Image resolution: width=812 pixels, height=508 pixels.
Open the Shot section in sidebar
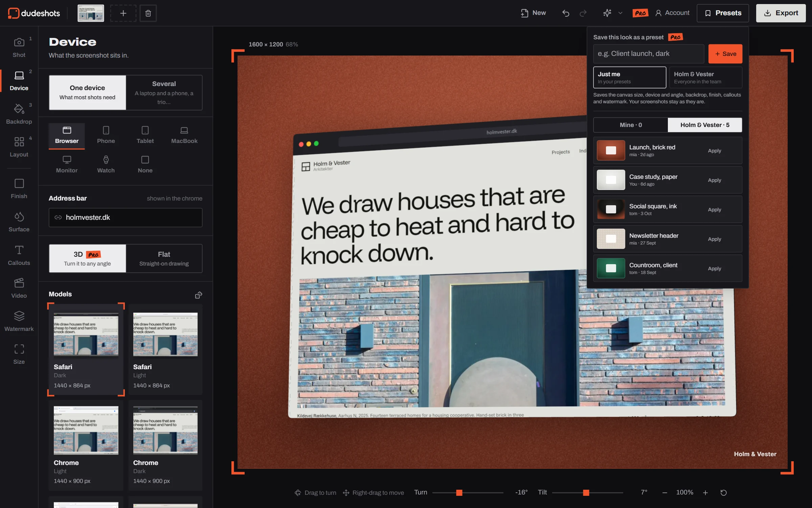click(19, 47)
